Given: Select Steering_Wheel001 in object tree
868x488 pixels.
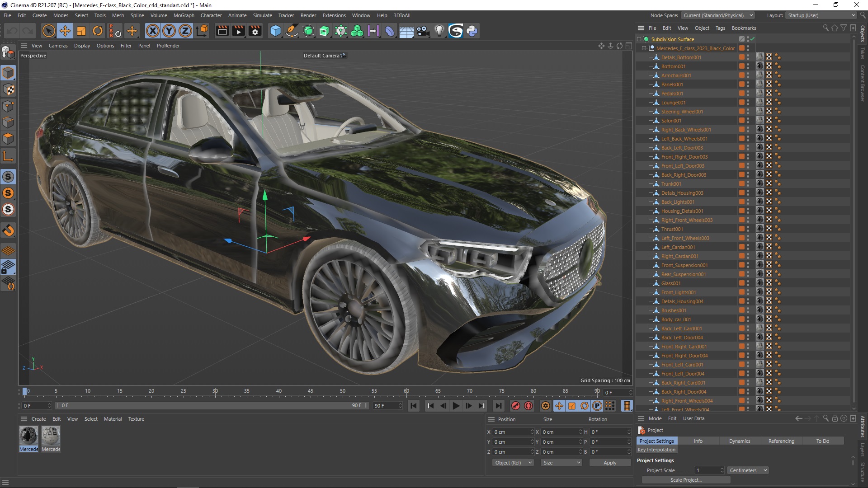Looking at the screenshot, I should [682, 112].
